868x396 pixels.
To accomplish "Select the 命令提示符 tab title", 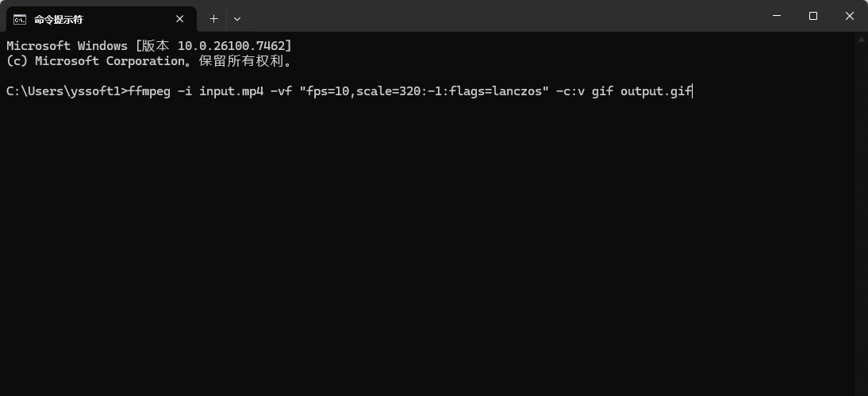I will (x=59, y=18).
